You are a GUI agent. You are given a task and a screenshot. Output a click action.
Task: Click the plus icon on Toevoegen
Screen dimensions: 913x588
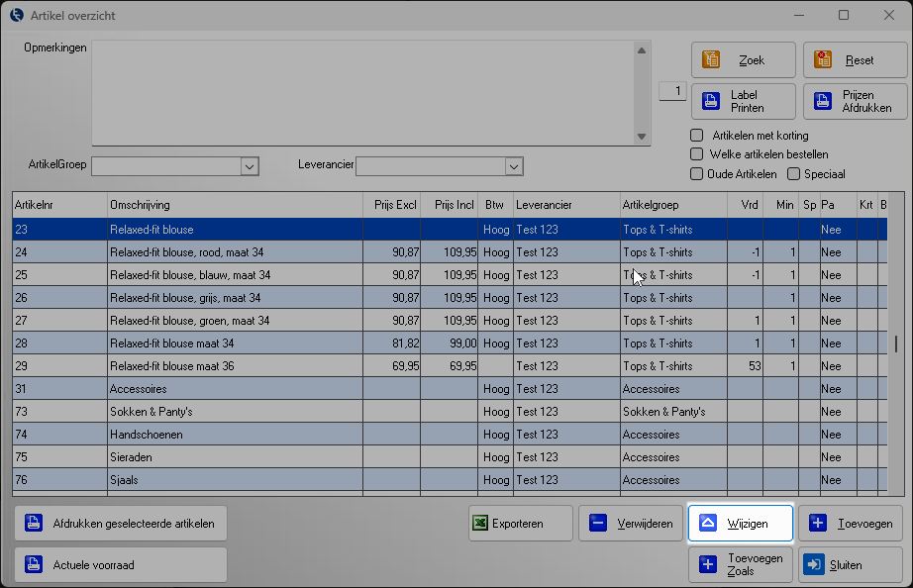pyautogui.click(x=818, y=523)
